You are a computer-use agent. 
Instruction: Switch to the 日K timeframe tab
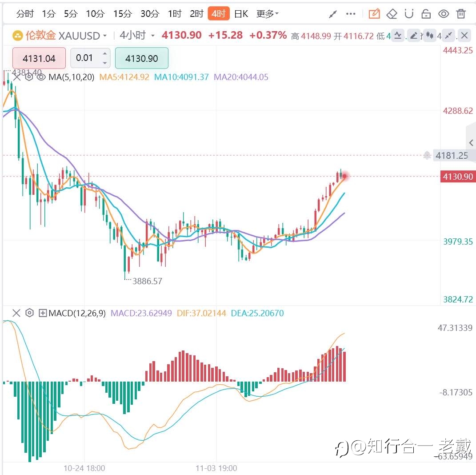241,14
